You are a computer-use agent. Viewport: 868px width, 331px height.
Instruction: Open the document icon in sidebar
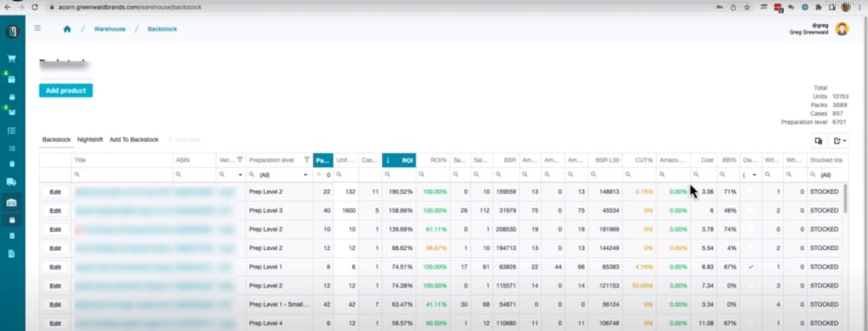coord(11,254)
